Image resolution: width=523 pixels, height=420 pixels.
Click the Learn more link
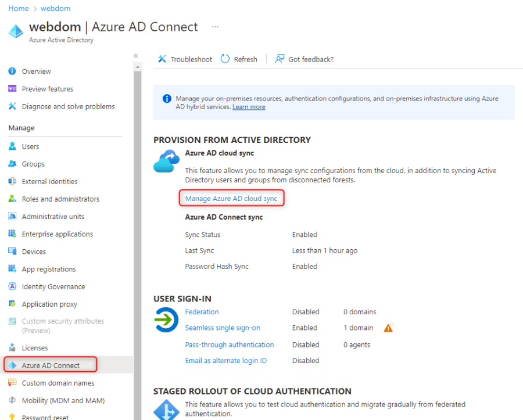click(x=249, y=106)
